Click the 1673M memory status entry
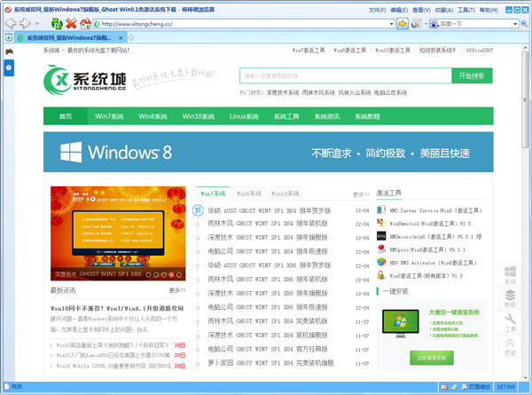This screenshot has width=532, height=395. point(505,387)
